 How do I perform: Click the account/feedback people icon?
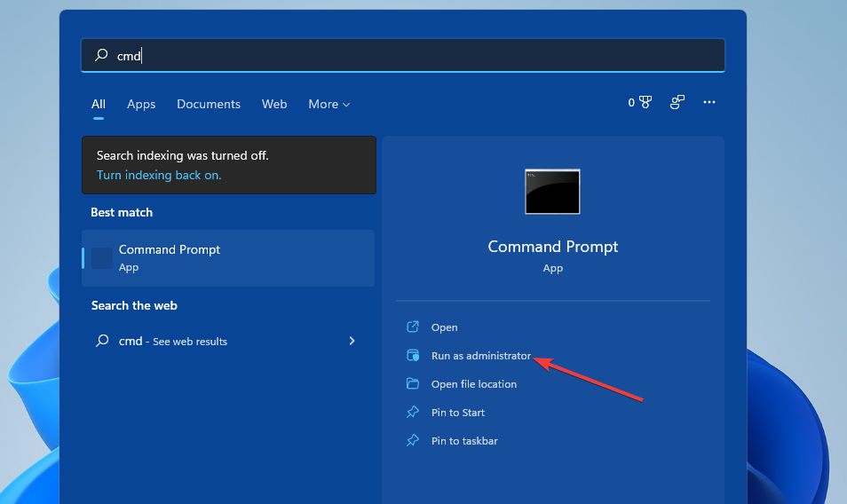click(x=677, y=102)
